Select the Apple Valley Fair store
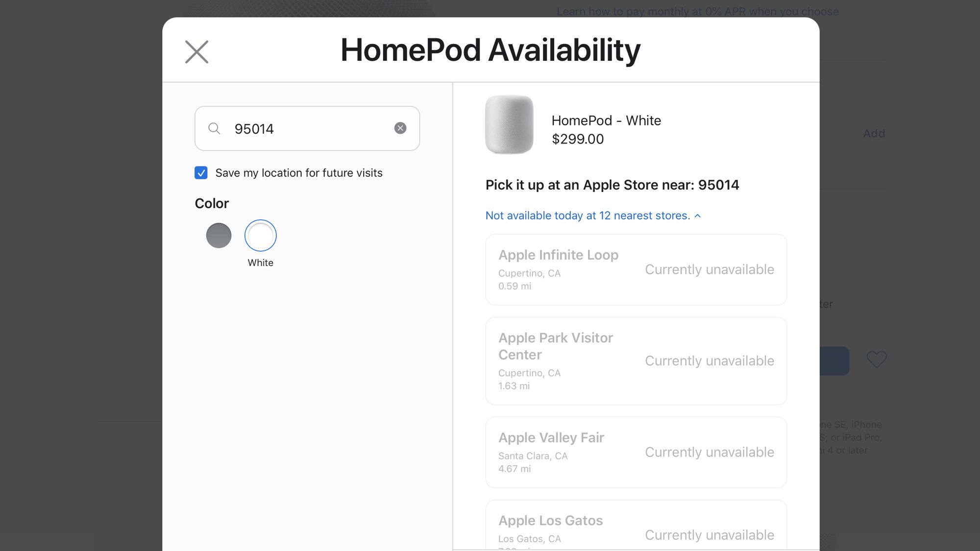The width and height of the screenshot is (980, 551). coord(636,452)
